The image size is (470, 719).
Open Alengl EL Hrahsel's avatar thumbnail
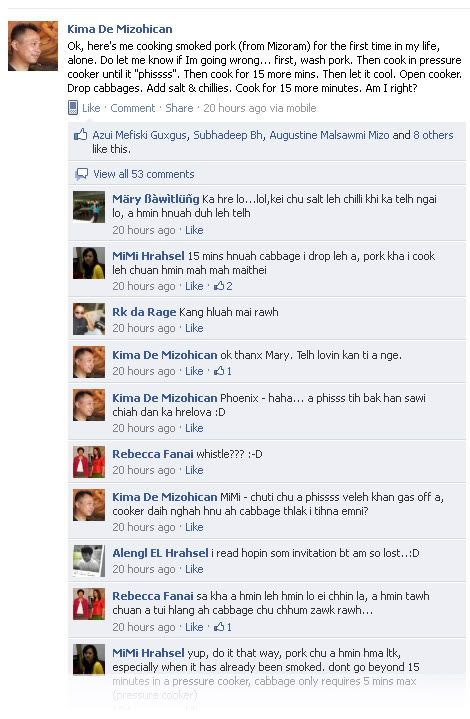[89, 561]
